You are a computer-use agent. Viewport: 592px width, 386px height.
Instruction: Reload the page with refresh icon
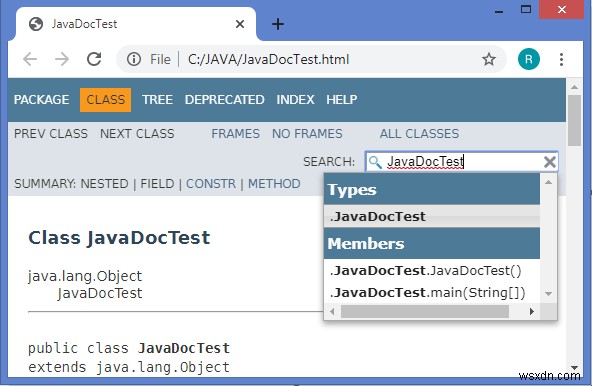coord(94,59)
